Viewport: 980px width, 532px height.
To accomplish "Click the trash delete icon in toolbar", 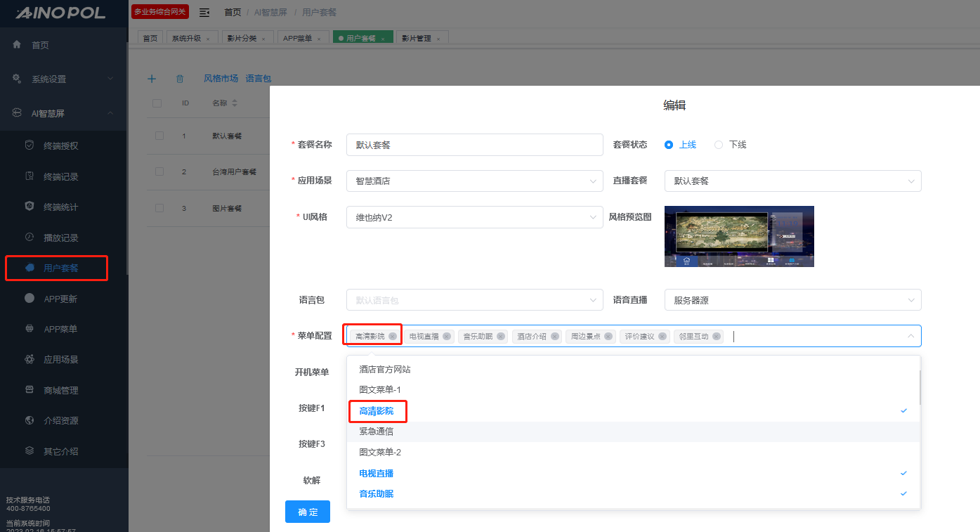I will [180, 79].
